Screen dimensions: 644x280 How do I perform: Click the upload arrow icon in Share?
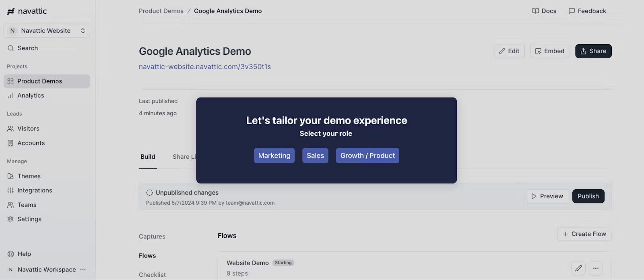pyautogui.click(x=583, y=51)
